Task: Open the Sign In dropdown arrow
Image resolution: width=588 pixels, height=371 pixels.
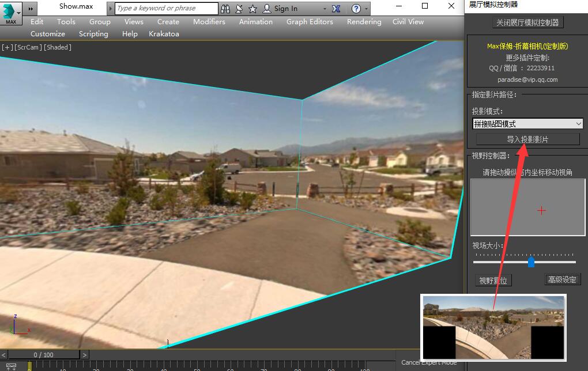Action: 325,9
